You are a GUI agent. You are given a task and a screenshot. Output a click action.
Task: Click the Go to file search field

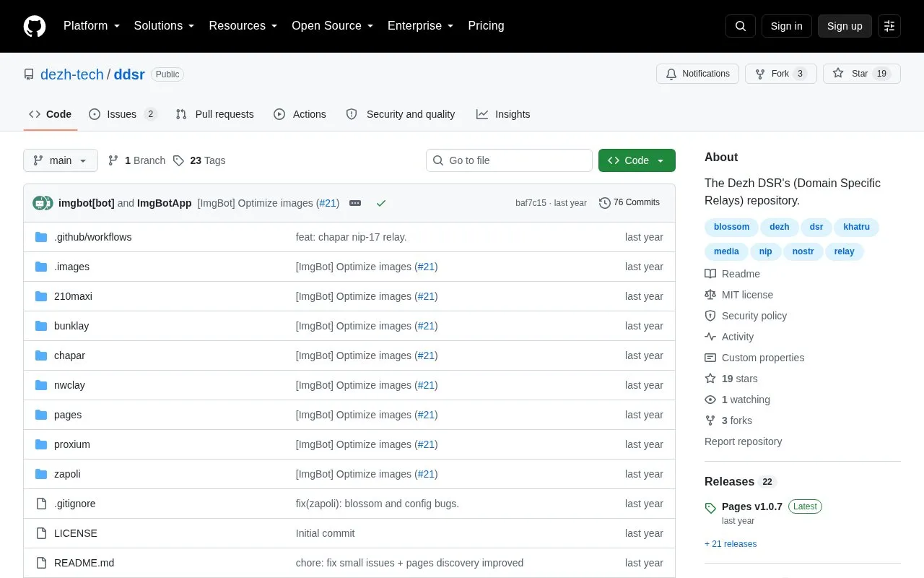point(509,160)
